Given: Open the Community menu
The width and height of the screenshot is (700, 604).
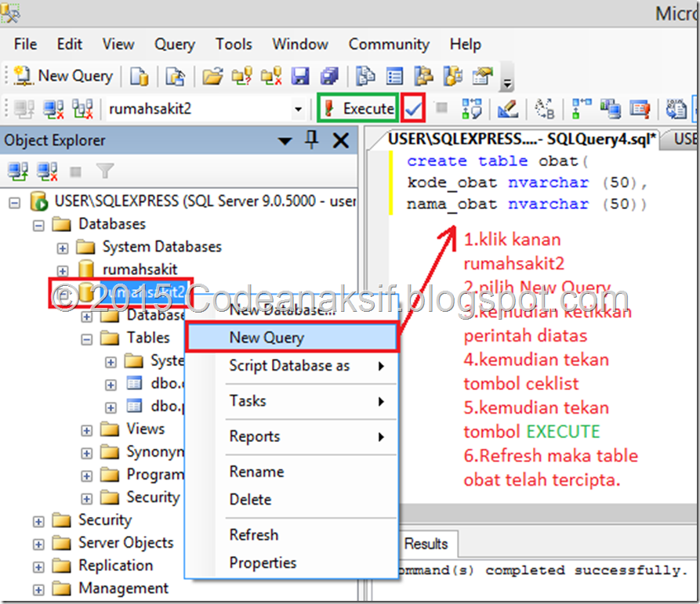Looking at the screenshot, I should pyautogui.click(x=389, y=44).
